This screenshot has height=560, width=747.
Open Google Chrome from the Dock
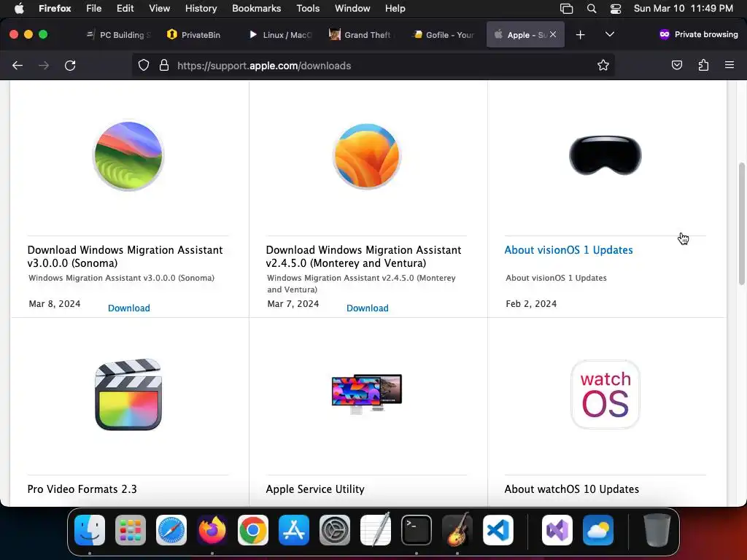pos(253,530)
